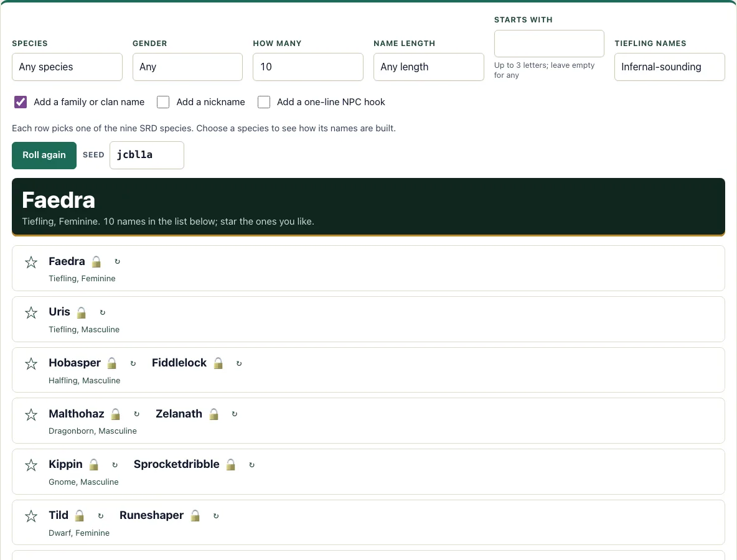
Task: Lock the clan name Runeshaper
Action: tap(195, 516)
